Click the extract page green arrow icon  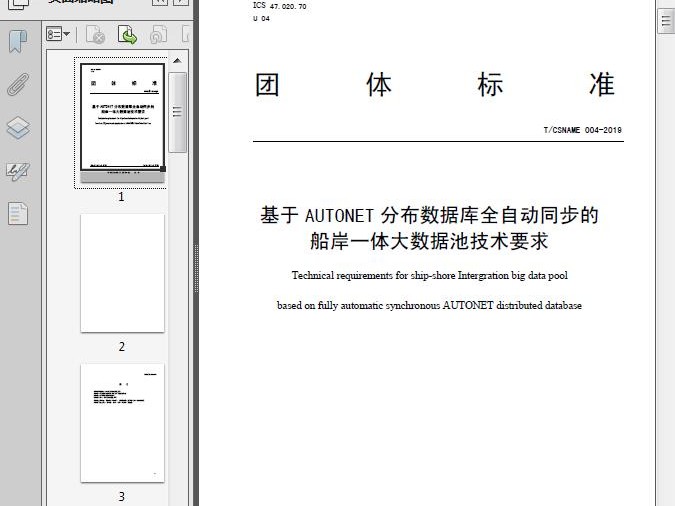tap(127, 35)
